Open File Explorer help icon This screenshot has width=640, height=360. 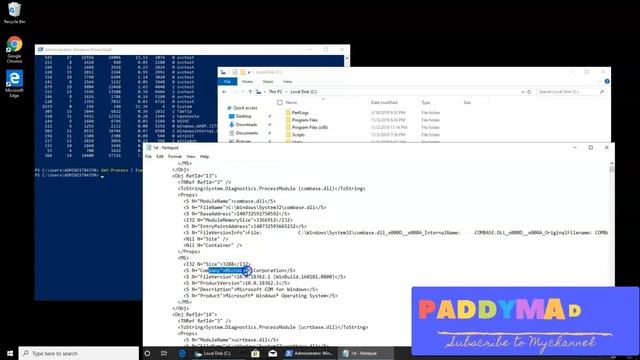tap(607, 82)
